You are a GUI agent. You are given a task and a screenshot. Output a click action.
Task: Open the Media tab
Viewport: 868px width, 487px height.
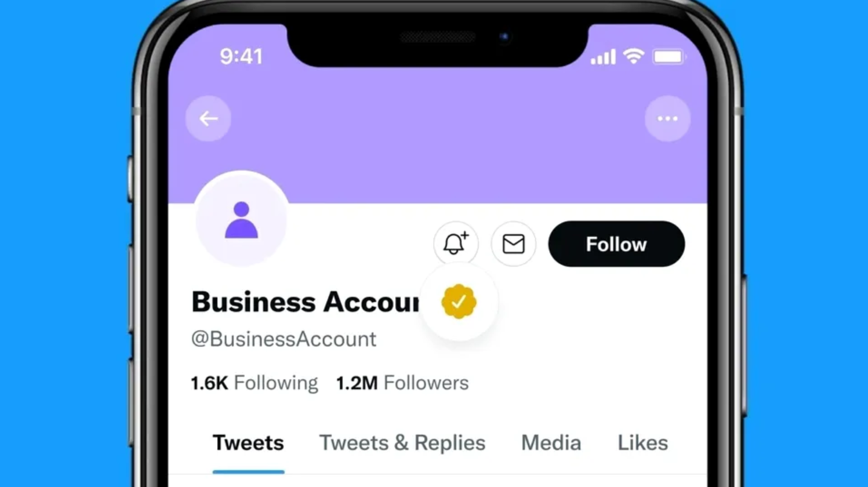tap(551, 443)
